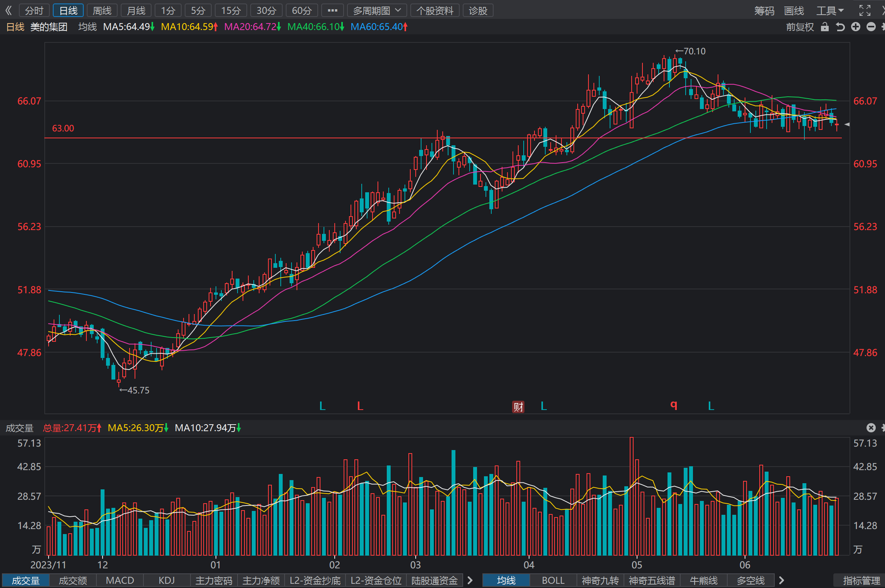Image resolution: width=885 pixels, height=588 pixels.
Task: Select the 日线 daily chart tab
Action: [x=68, y=10]
